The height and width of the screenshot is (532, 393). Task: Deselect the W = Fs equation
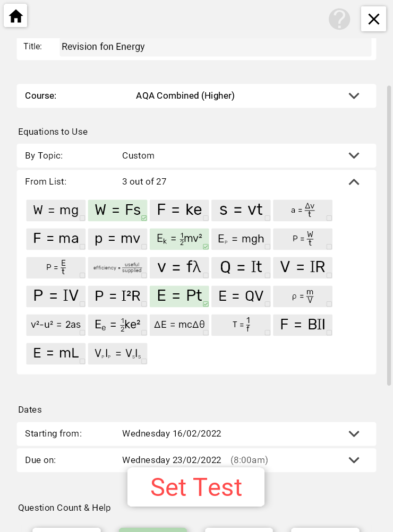click(118, 211)
